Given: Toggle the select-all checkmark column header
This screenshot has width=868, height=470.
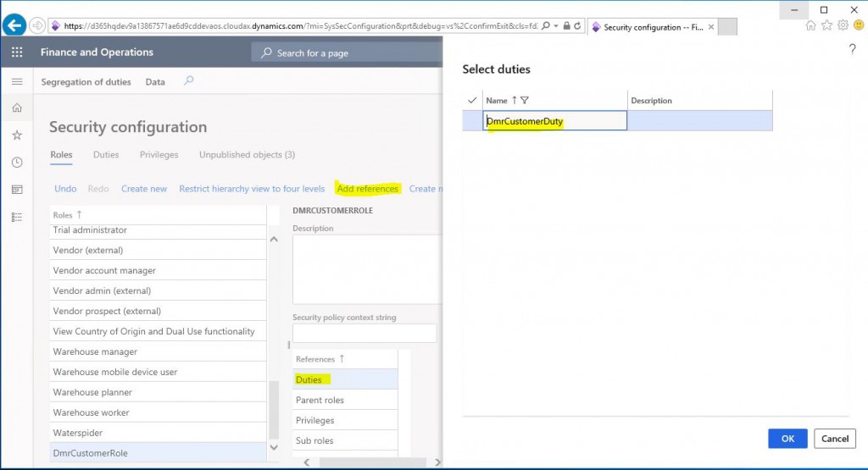Looking at the screenshot, I should [472, 100].
